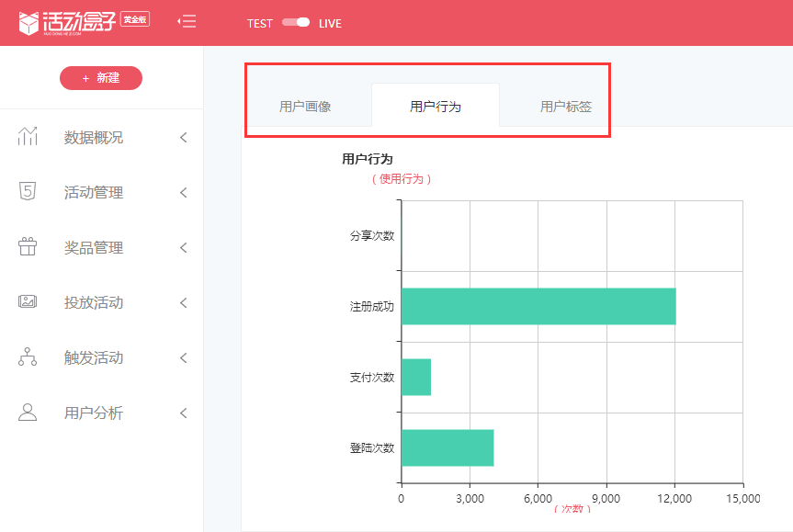
Task: Click the 注册成功 bar in chart
Action: [538, 306]
